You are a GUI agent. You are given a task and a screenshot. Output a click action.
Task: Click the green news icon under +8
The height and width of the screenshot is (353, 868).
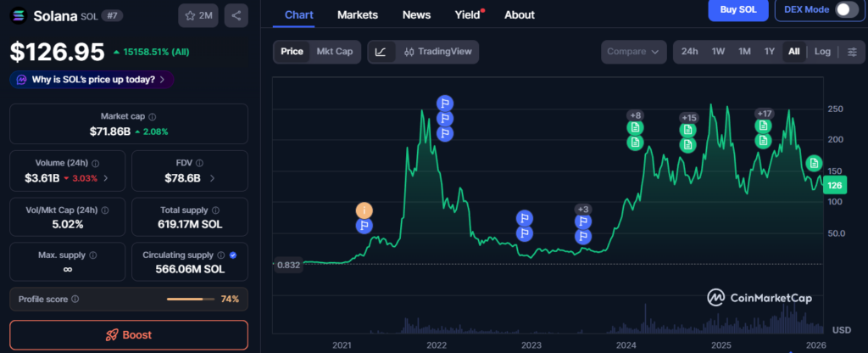pyautogui.click(x=635, y=128)
